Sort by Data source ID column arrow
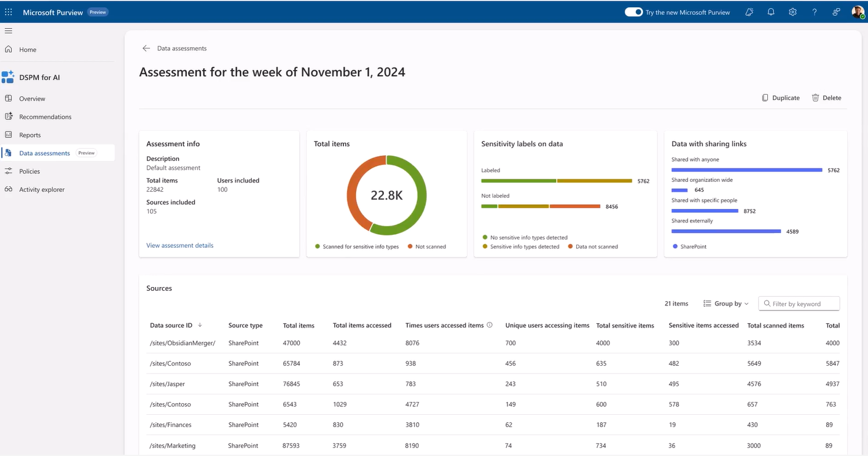 click(200, 325)
